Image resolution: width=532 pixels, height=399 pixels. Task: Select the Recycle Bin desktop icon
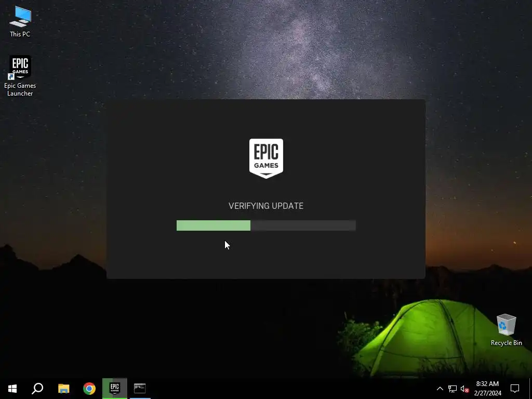click(506, 330)
